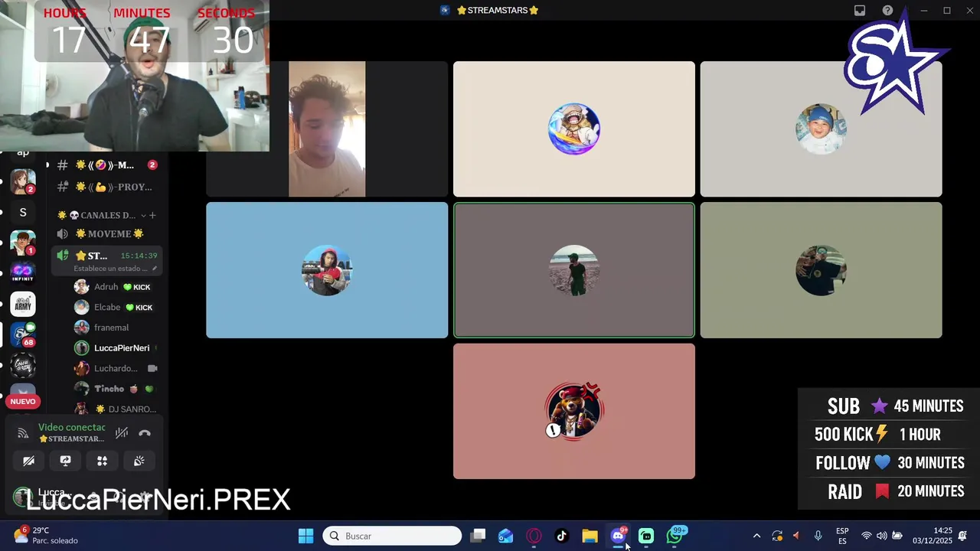Open the INFINIT server icon
Image resolution: width=980 pixels, height=551 pixels.
pos(23,273)
